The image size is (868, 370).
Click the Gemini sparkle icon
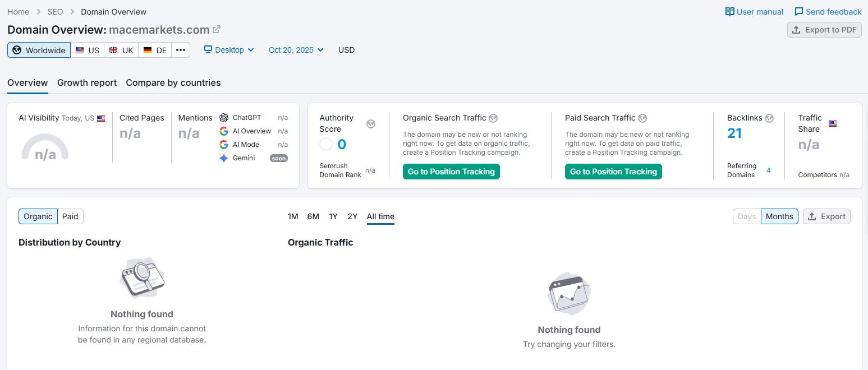pyautogui.click(x=224, y=158)
